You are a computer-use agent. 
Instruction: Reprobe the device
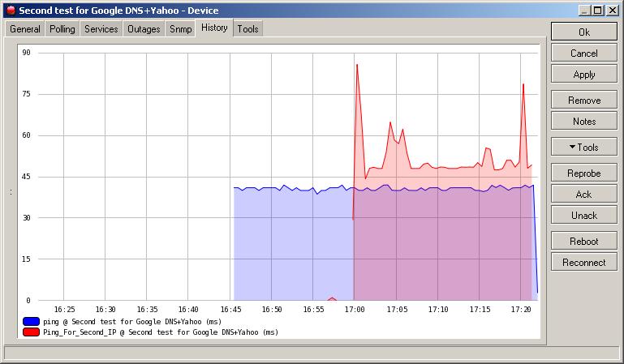point(583,173)
